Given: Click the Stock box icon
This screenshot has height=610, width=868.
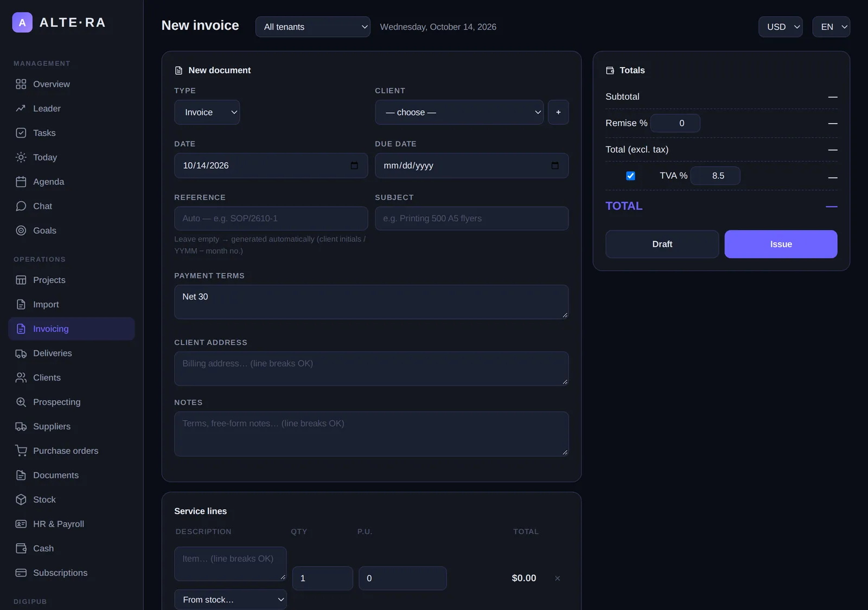Looking at the screenshot, I should point(21,499).
